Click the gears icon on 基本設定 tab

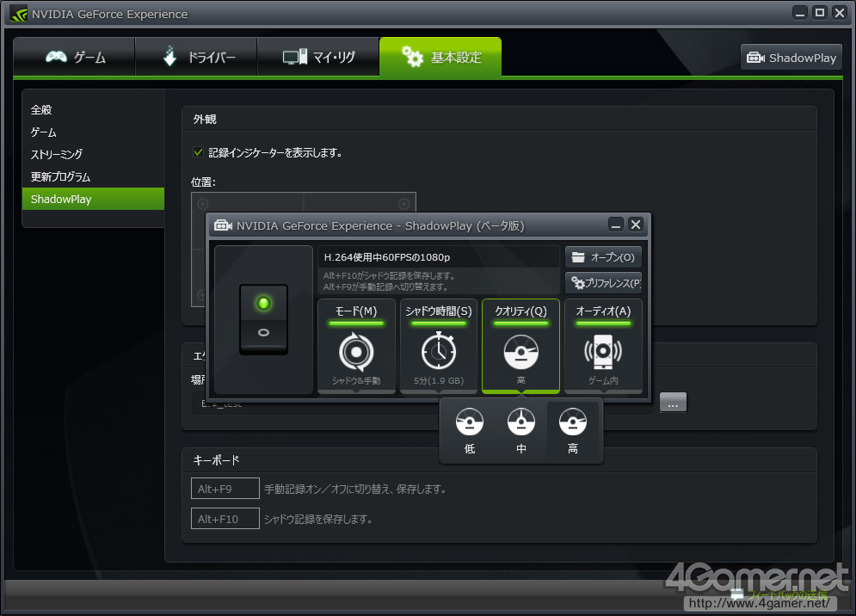coord(413,56)
